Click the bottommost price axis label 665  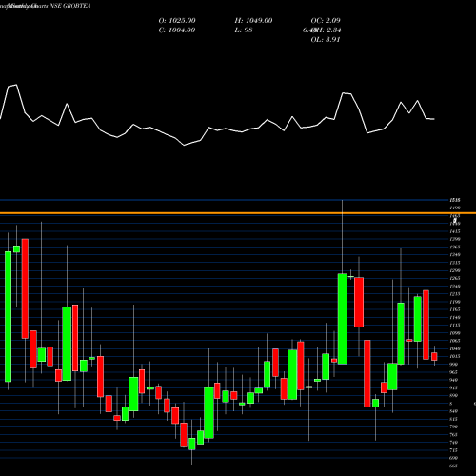click(454, 466)
